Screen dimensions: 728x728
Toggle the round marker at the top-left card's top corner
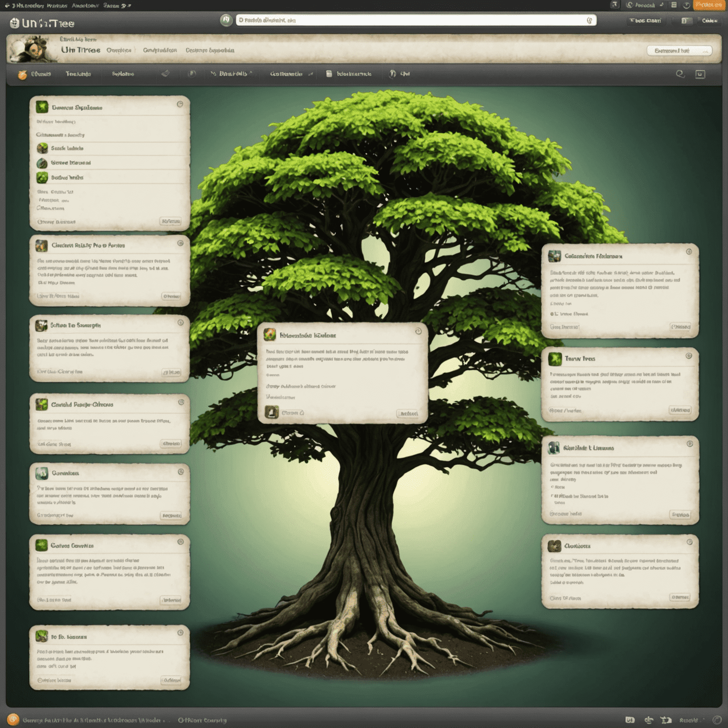point(180,104)
